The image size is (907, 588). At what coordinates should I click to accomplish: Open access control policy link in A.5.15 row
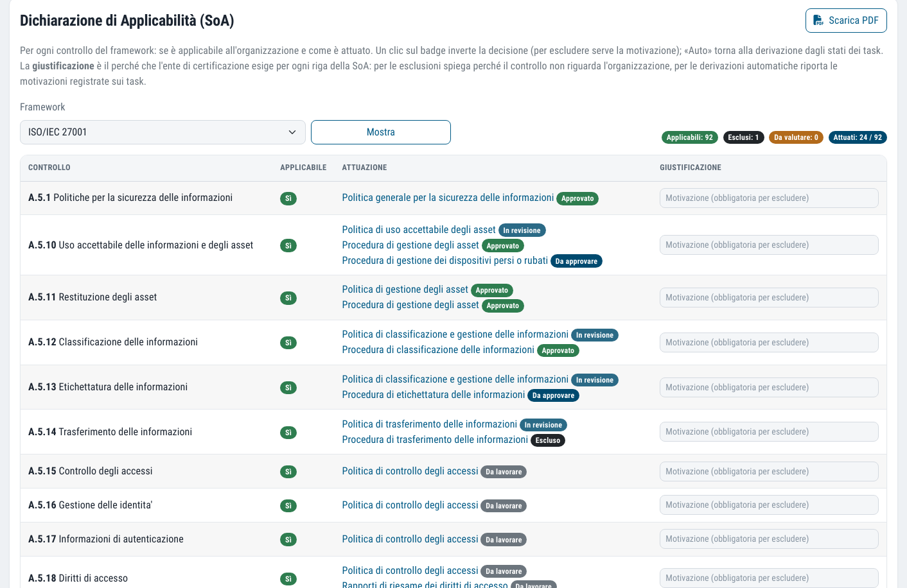[x=410, y=471]
